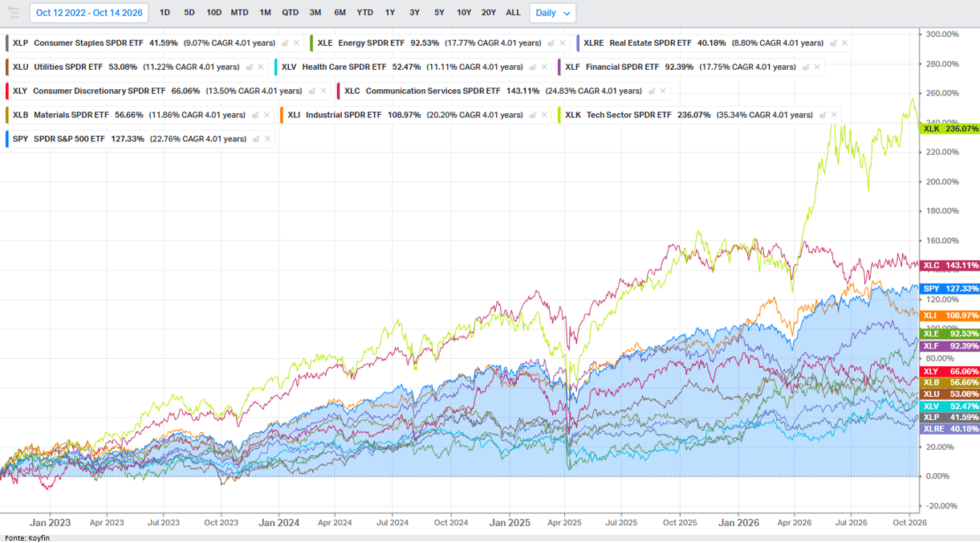
Task: Remove XLI Industrial series with X
Action: (544, 115)
